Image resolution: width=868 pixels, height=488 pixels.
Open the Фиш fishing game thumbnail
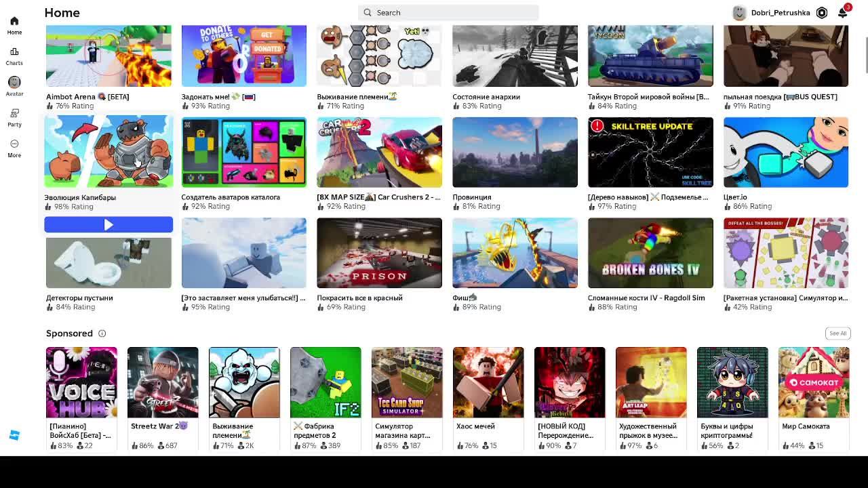[x=515, y=253]
